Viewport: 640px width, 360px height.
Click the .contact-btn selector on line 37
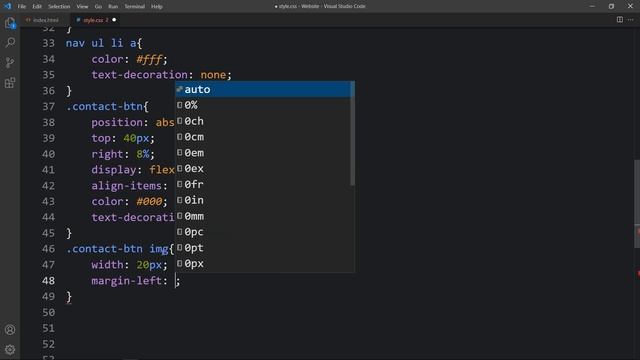(x=104, y=107)
